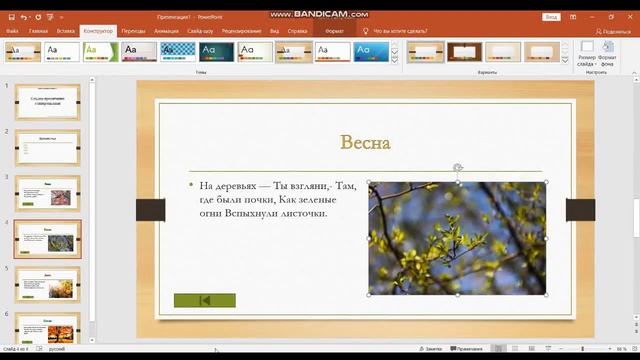Open the Файл menu tab

coord(12,31)
